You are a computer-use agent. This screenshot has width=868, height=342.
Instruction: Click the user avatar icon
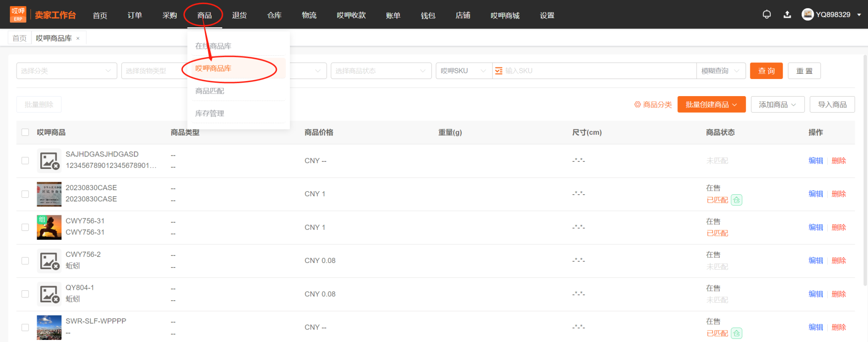(x=808, y=14)
